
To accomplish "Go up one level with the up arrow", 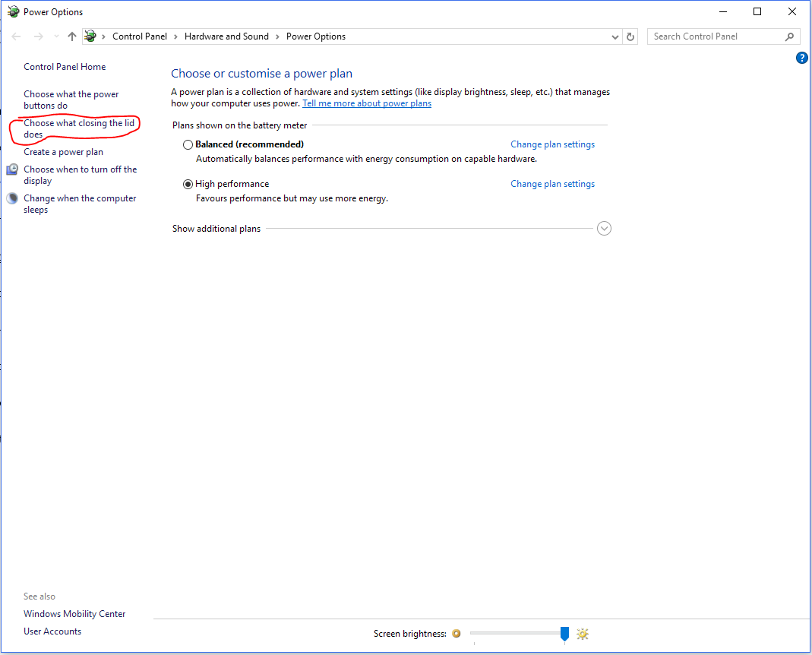I will (x=72, y=36).
